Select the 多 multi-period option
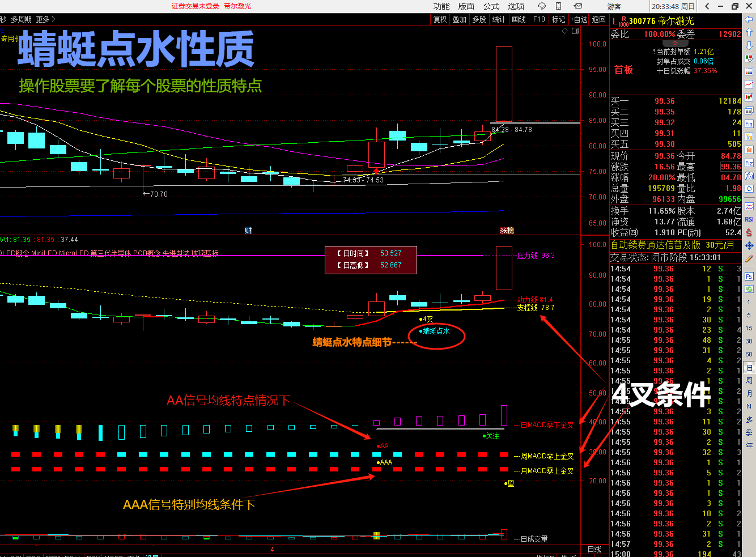 pyautogui.click(x=749, y=420)
